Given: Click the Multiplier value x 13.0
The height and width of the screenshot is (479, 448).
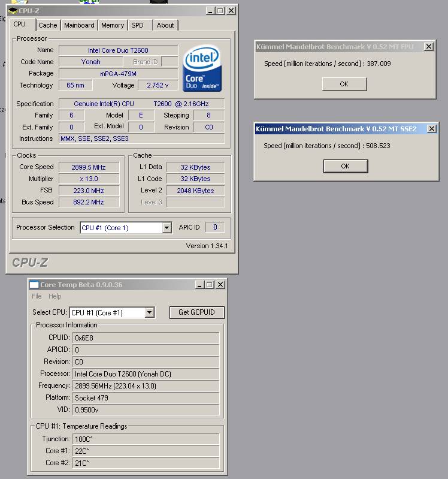Looking at the screenshot, I should click(x=89, y=179).
